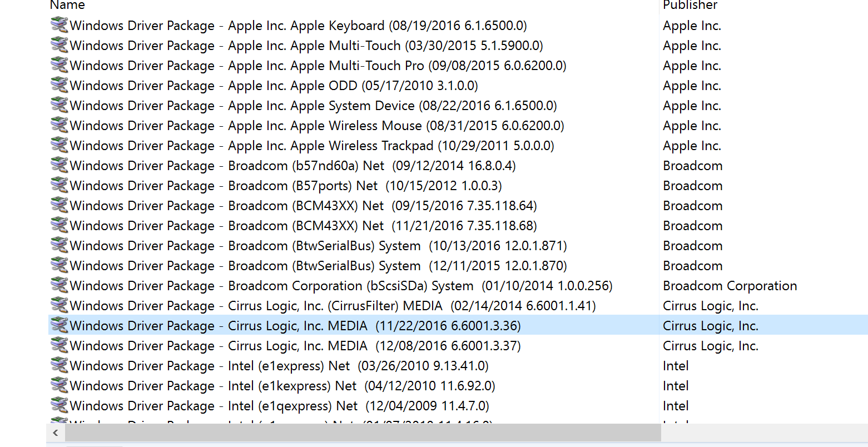Click the Broadcom Corporation publisher cell

click(730, 286)
